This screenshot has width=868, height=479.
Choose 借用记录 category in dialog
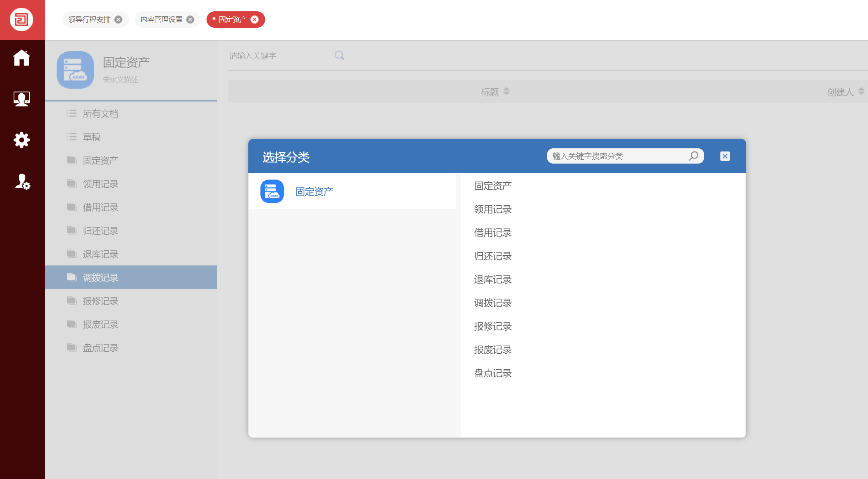click(x=493, y=233)
